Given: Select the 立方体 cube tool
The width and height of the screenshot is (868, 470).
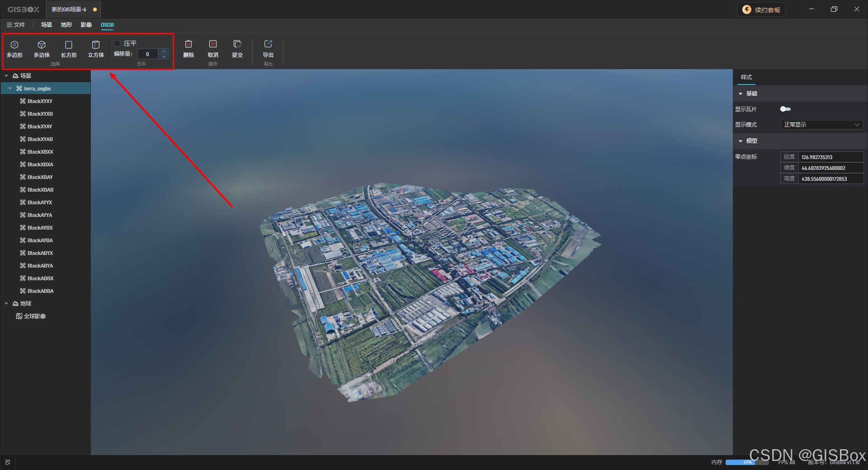Looking at the screenshot, I should tap(96, 49).
